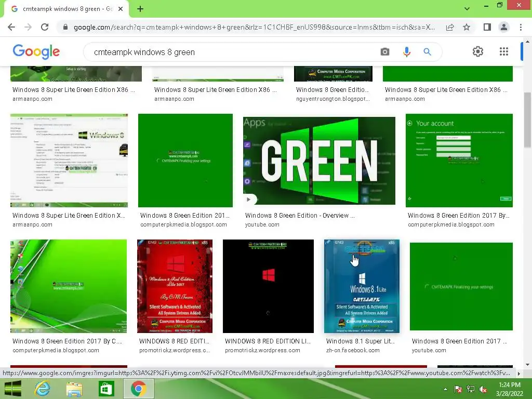This screenshot has height=399, width=532.
Task: Launch Internet Explorer from taskbar
Action: coord(42,389)
